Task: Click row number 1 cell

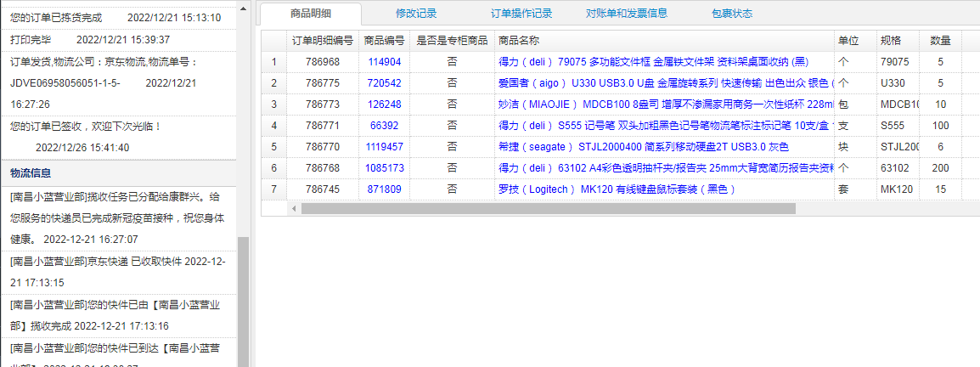Action: pos(273,62)
